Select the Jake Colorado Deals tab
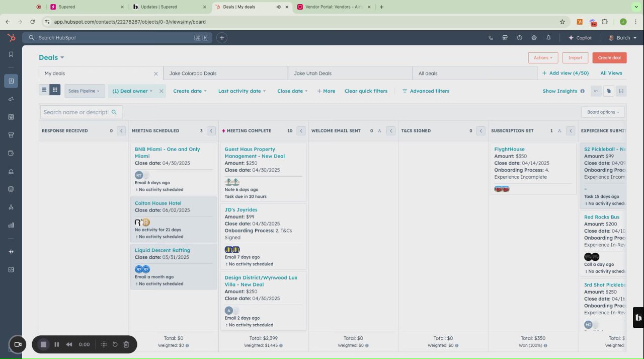The width and height of the screenshot is (644, 359). [x=226, y=74]
